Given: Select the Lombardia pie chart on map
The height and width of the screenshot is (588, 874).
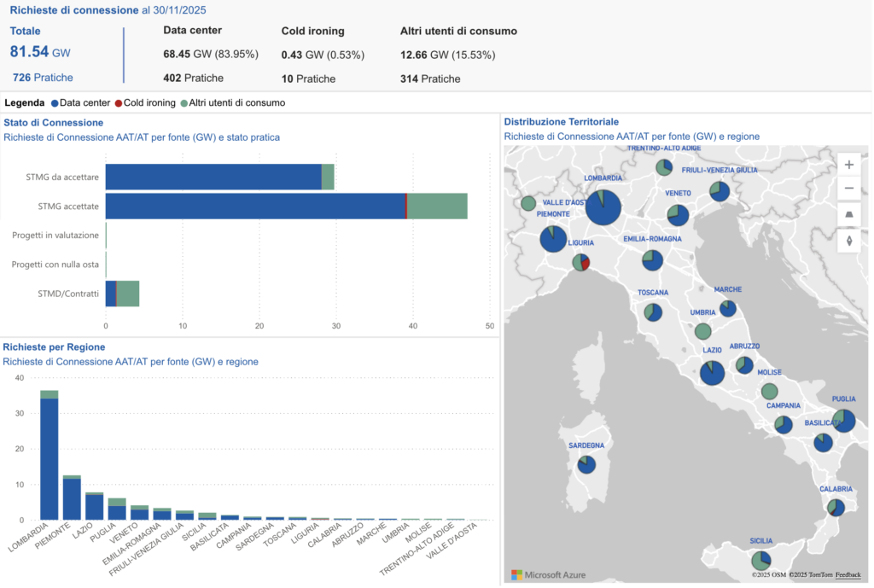Looking at the screenshot, I should (603, 207).
